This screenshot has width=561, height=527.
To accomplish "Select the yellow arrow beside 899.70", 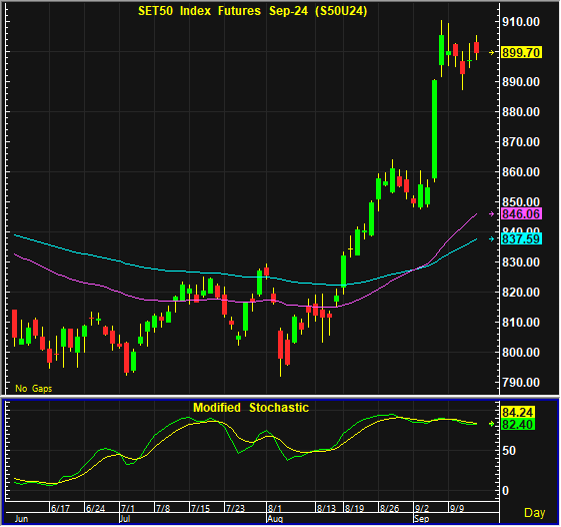I will [x=492, y=53].
